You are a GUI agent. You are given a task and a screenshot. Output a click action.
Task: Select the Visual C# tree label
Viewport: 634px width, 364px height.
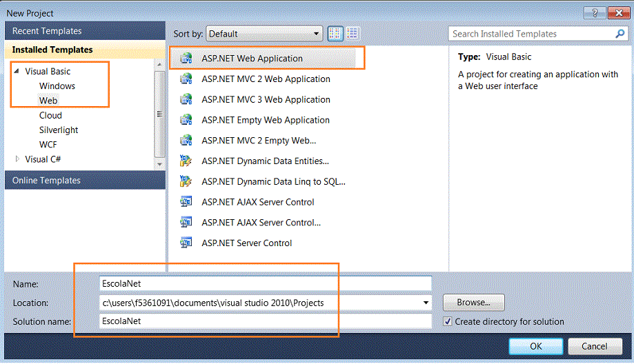click(43, 159)
